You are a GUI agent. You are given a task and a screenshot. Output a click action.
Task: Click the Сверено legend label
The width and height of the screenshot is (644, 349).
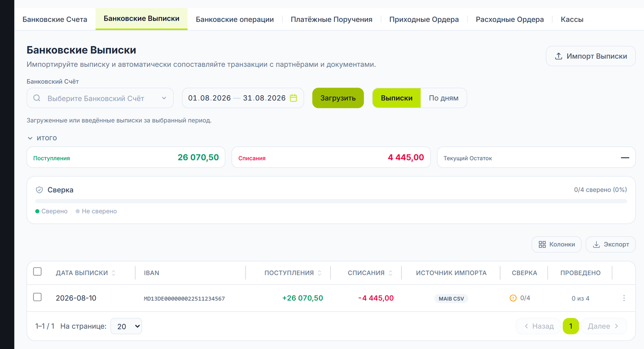click(x=55, y=211)
